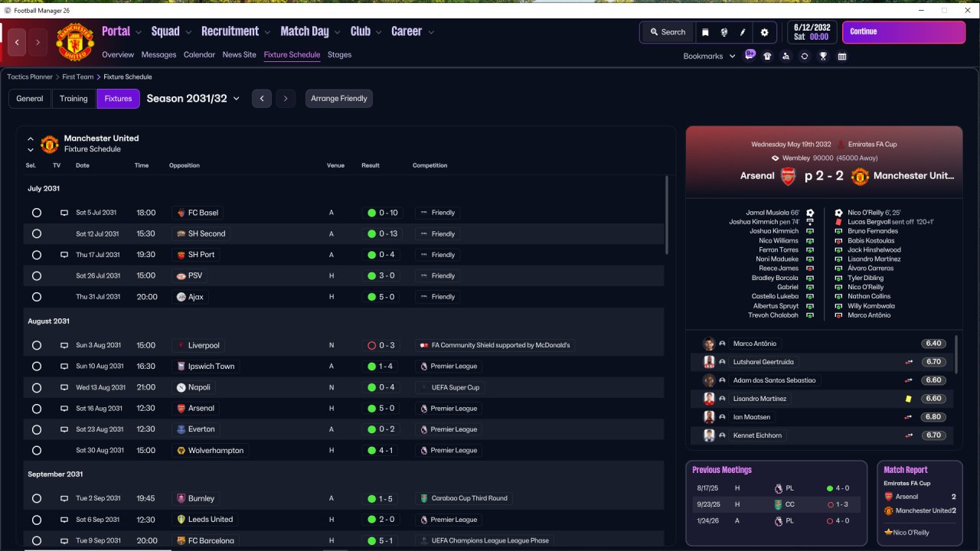Viewport: 980px width, 551px height.
Task: Click the Arsenal crest in match summary header
Action: click(789, 176)
